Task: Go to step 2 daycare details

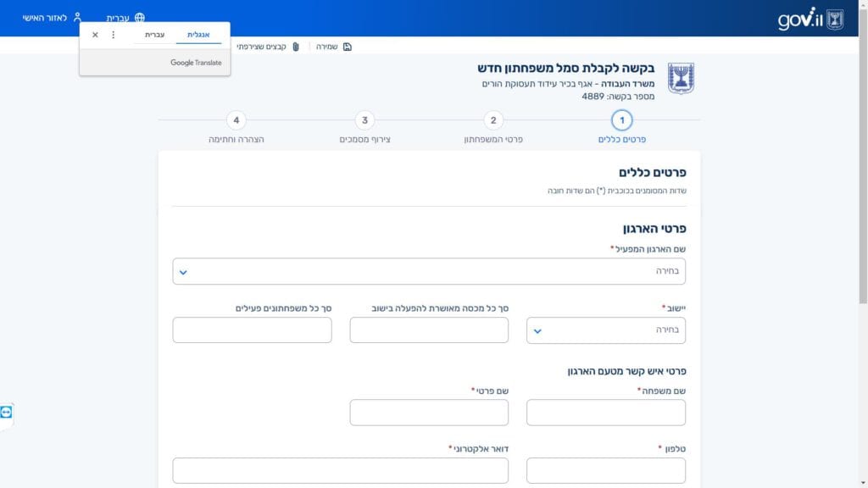Action: (493, 121)
